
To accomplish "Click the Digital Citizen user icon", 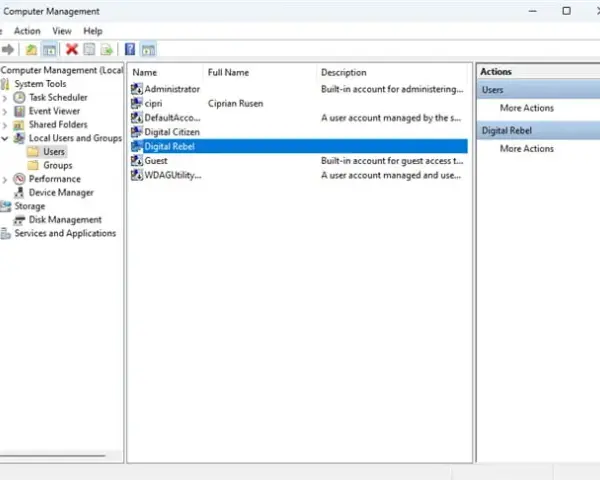I will pyautogui.click(x=137, y=132).
